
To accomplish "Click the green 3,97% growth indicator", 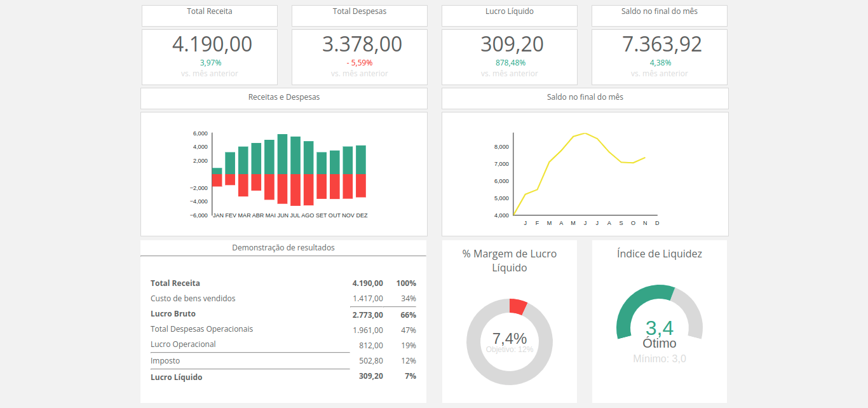I will click(x=209, y=63).
